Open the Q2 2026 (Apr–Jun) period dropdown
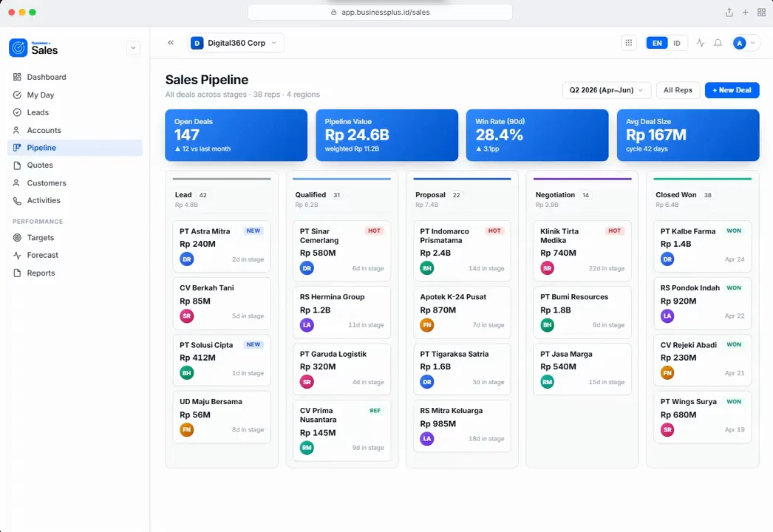 click(607, 90)
